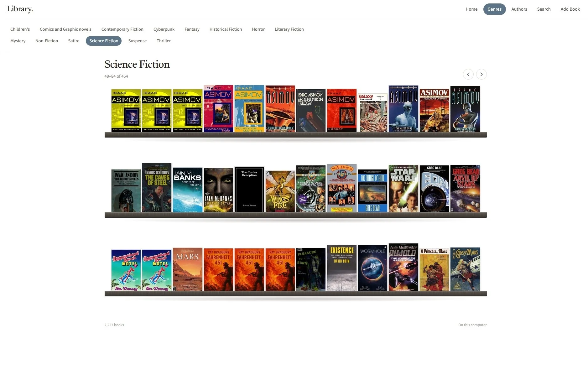Open Robots and Empire cover
Viewport: 588px width, 370px height.
point(465,109)
